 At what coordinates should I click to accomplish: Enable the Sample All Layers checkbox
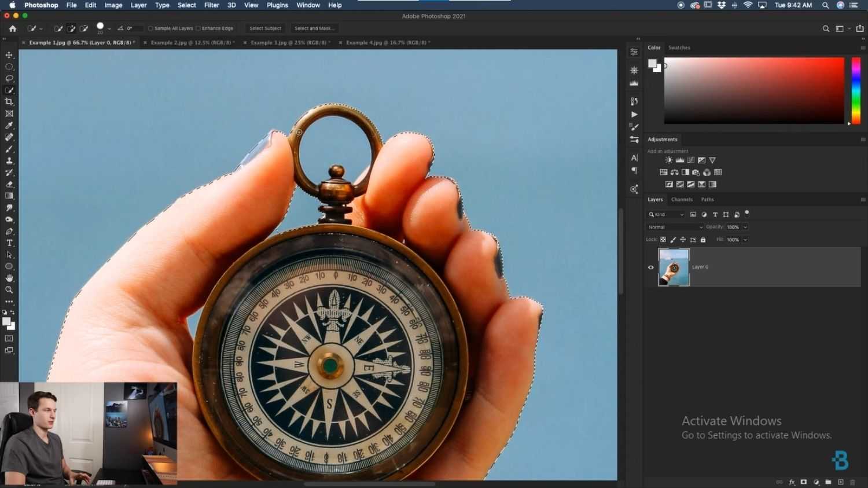pyautogui.click(x=150, y=28)
